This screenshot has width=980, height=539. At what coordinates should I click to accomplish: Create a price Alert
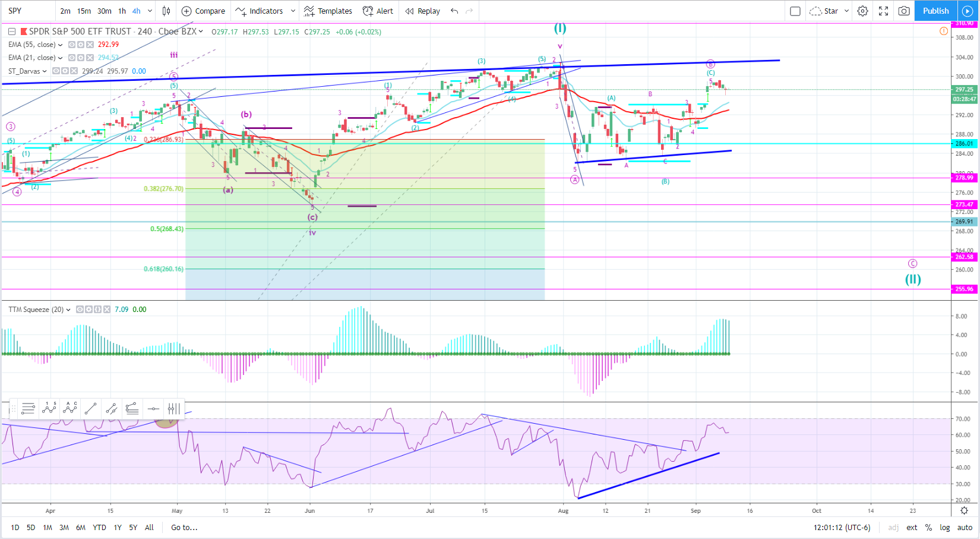click(378, 11)
